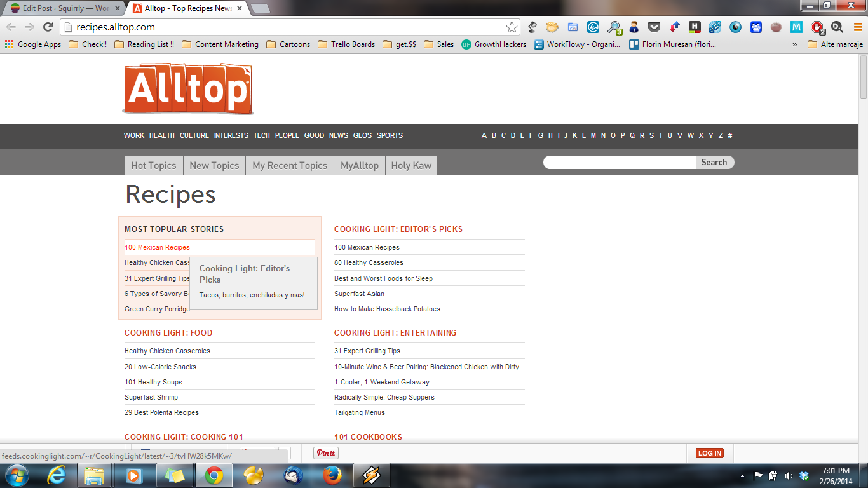
Task: Click the Pin it button
Action: pyautogui.click(x=325, y=453)
